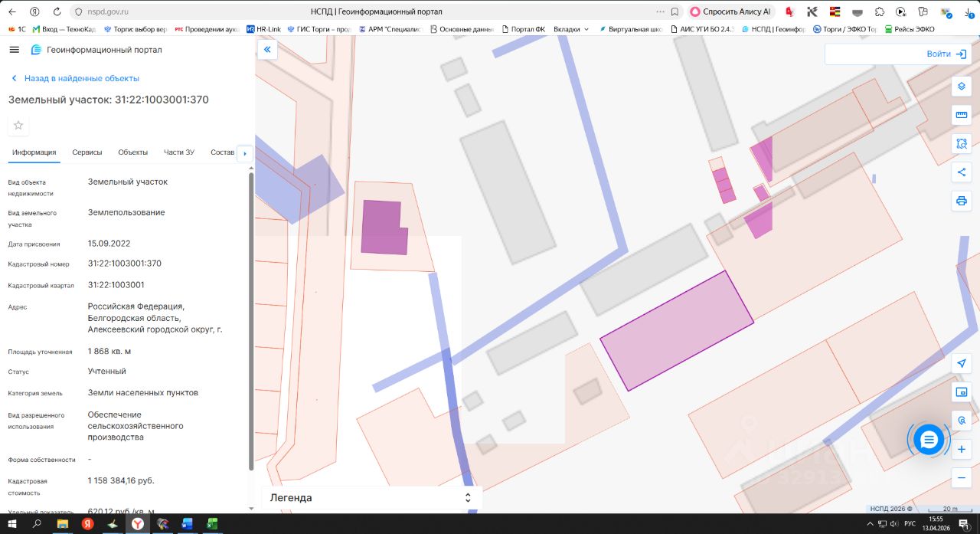The width and height of the screenshot is (980, 534).
Task: Switch to the Информация tab
Action: coord(34,152)
